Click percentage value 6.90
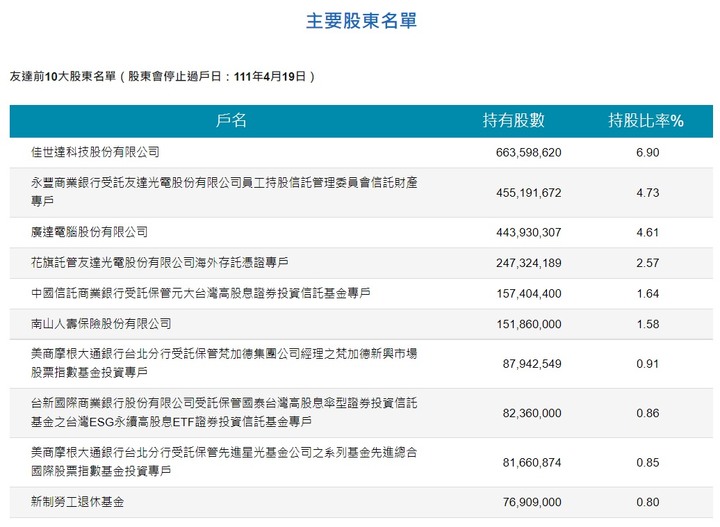Screen dimensions: 720x527 coord(647,152)
